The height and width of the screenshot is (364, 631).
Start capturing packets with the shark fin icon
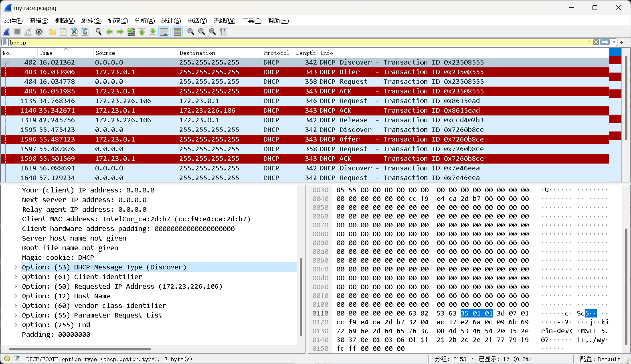[x=7, y=32]
